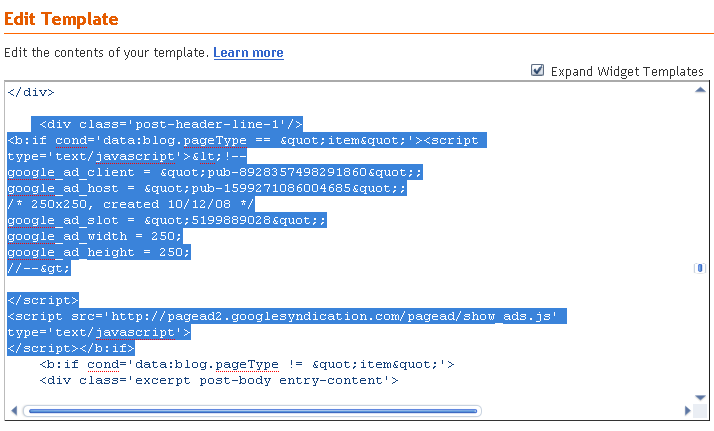The height and width of the screenshot is (431, 714).
Task: Click the google_ad_width = 250 line
Action: coord(95,237)
